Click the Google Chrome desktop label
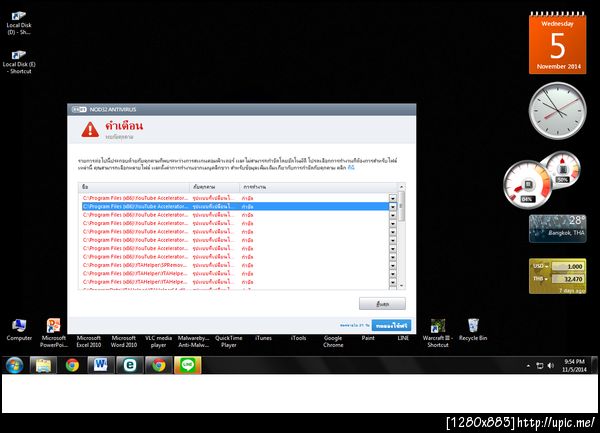This screenshot has height=433, width=600. (x=333, y=341)
